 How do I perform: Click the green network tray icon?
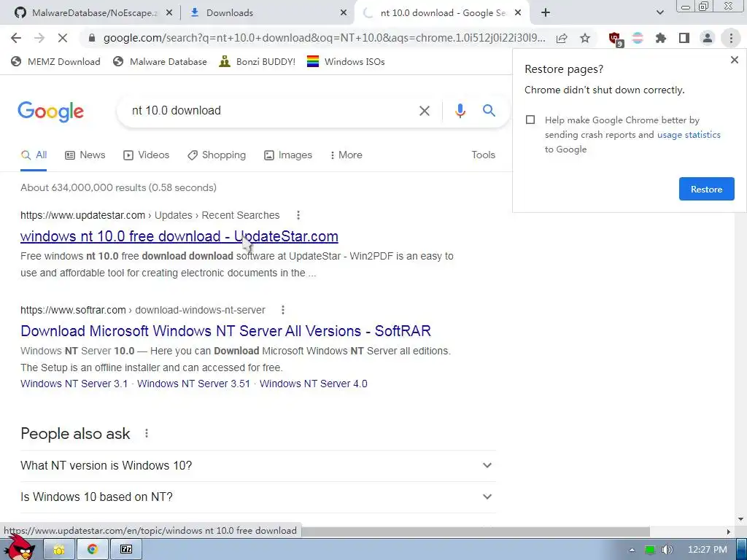(x=650, y=550)
